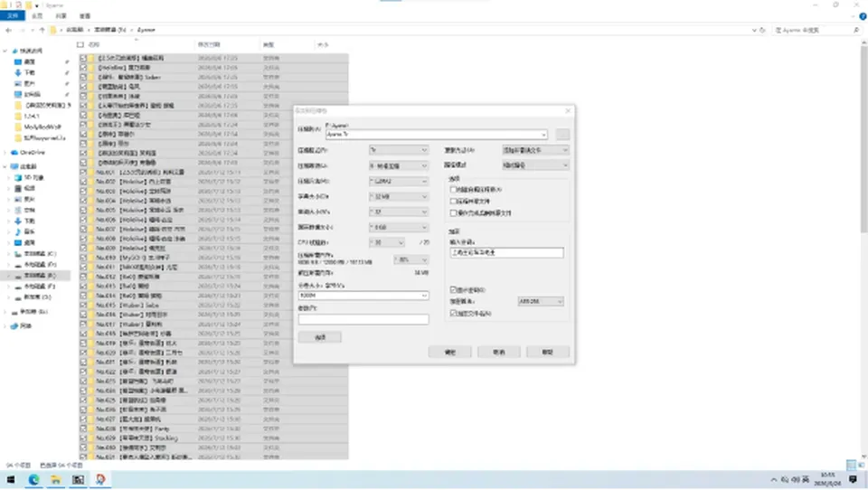This screenshot has width=868, height=490.
Task: Open the split volume size combo box
Action: click(x=363, y=296)
